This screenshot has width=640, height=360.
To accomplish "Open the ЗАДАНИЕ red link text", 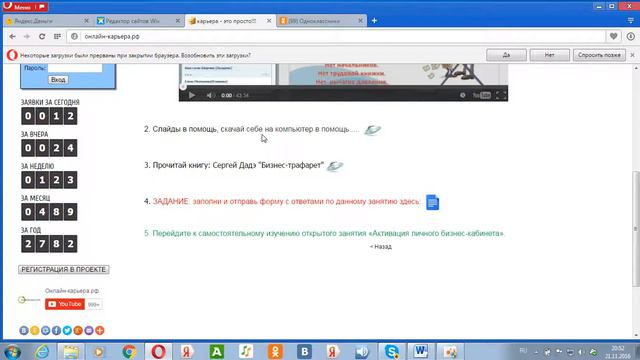I will coord(286,202).
